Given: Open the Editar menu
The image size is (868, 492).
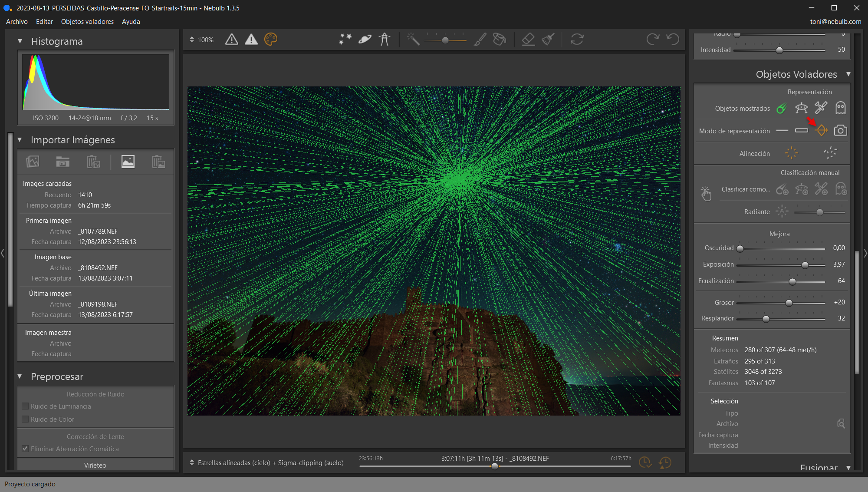Looking at the screenshot, I should tap(44, 21).
